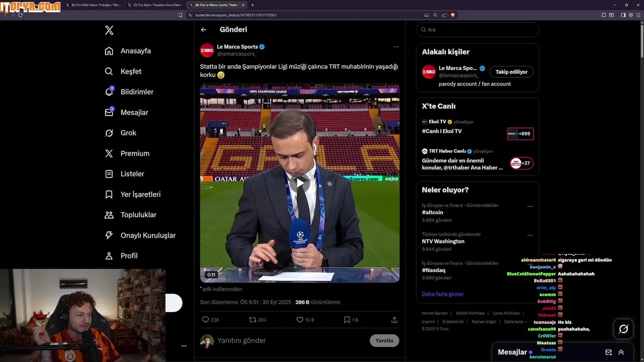
Task: Open more options for NTV Washington trend
Action: click(530, 235)
